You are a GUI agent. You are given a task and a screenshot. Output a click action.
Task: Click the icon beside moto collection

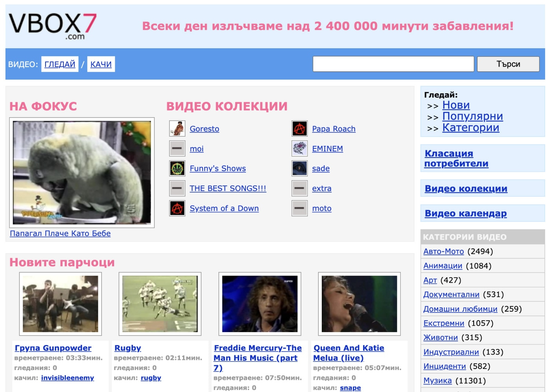300,208
